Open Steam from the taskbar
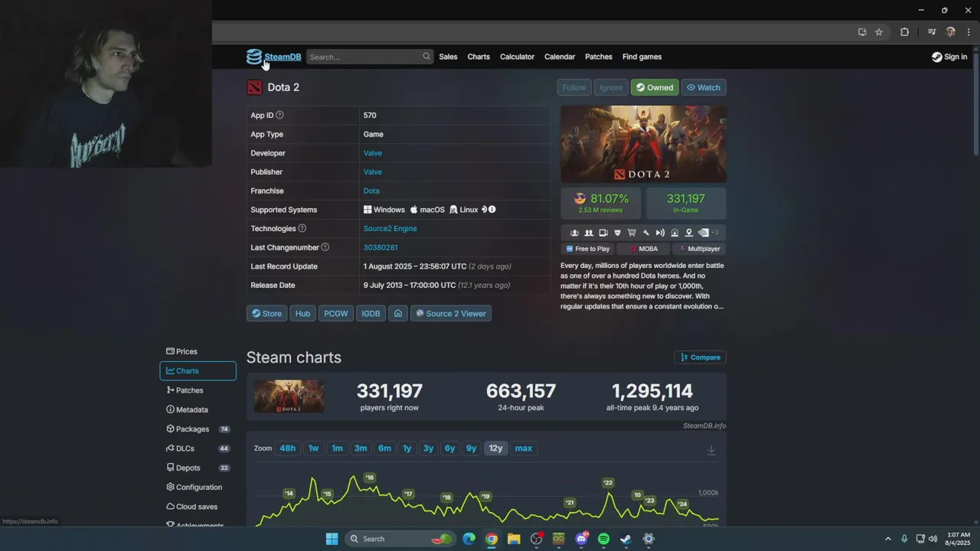 coord(626,539)
